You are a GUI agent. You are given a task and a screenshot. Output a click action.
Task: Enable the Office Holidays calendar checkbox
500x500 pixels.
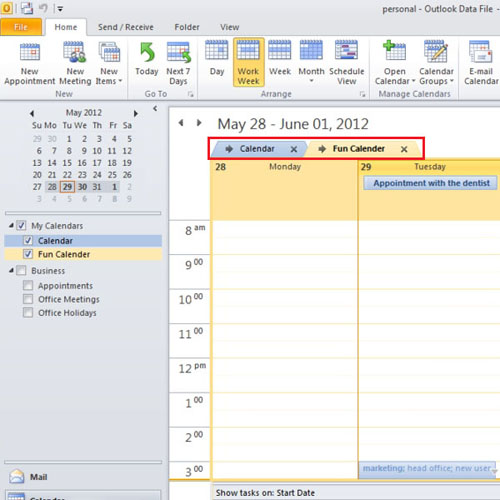tap(28, 312)
